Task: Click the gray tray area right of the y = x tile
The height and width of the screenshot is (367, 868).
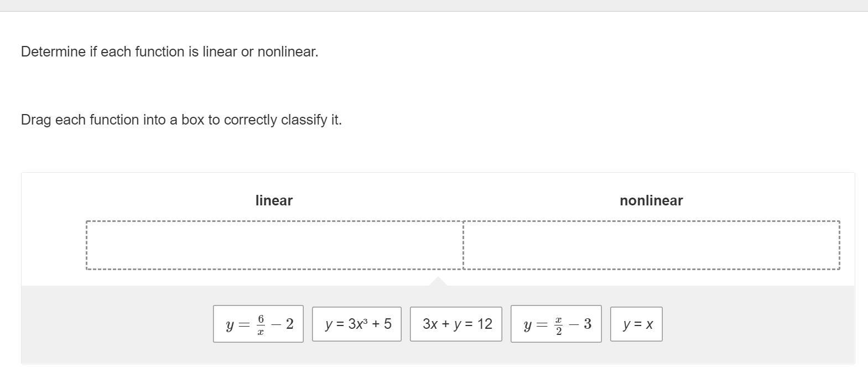Action: point(758,324)
